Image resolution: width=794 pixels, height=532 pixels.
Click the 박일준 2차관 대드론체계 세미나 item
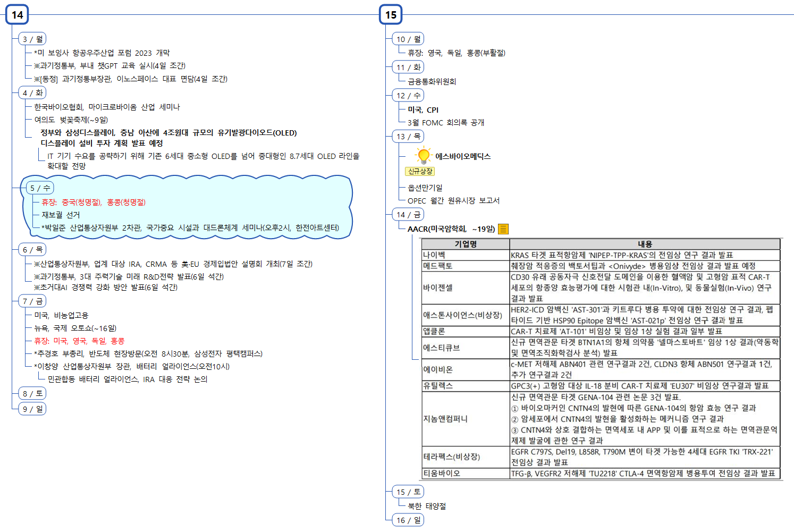tap(190, 227)
